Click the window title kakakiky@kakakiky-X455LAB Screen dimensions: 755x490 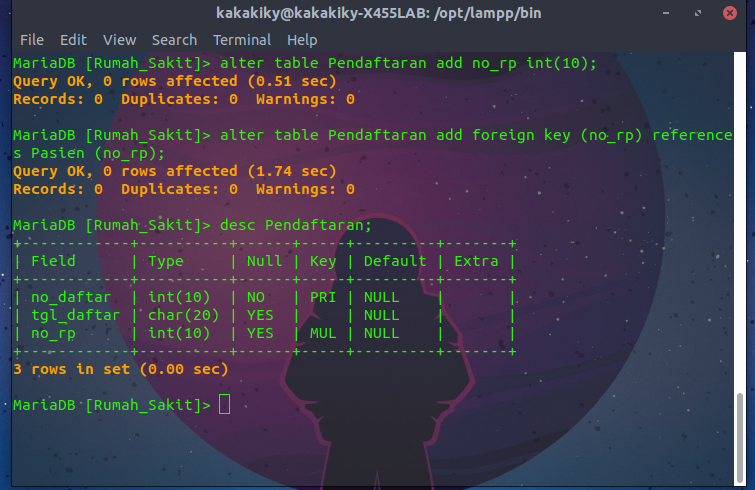pos(378,13)
